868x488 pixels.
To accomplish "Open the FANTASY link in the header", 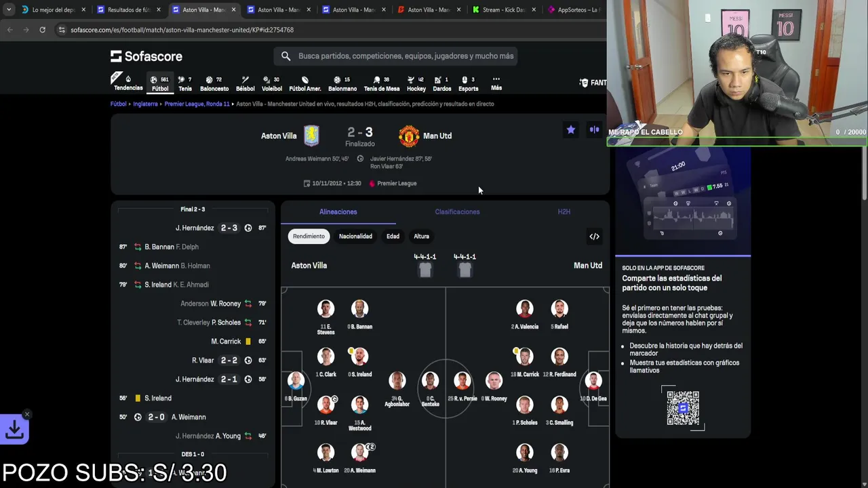I will point(593,83).
